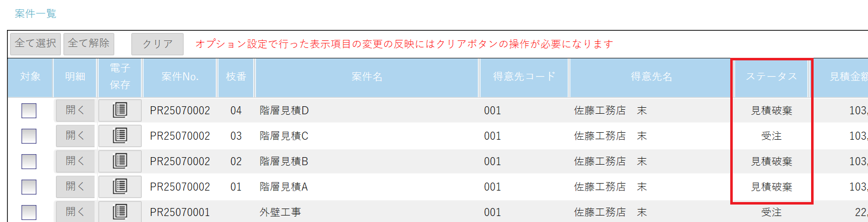Click the 全て選択 button
868x222 pixels.
(x=35, y=44)
